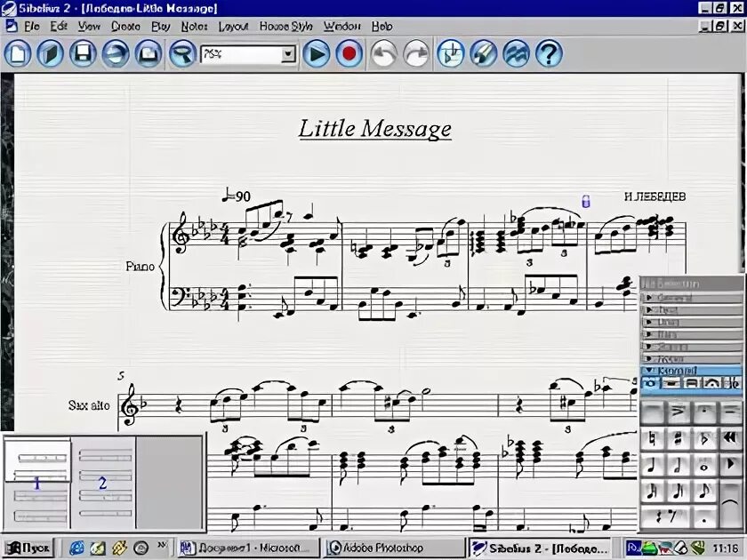This screenshot has height=560, width=747.
Task: Select the fermata keypad layout tab
Action: pyautogui.click(x=711, y=383)
